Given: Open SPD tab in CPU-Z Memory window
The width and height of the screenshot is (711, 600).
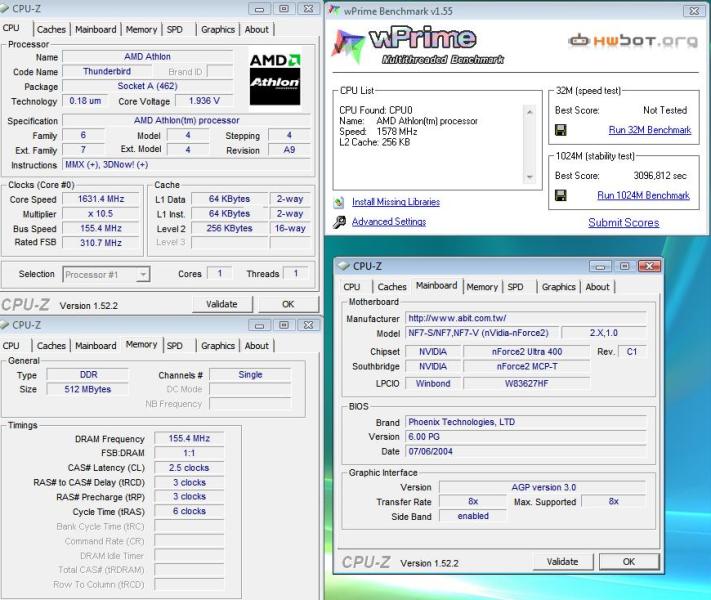Looking at the screenshot, I should 175,346.
